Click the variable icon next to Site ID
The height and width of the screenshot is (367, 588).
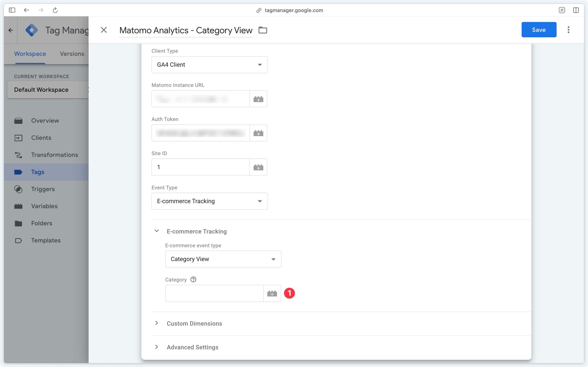point(258,167)
